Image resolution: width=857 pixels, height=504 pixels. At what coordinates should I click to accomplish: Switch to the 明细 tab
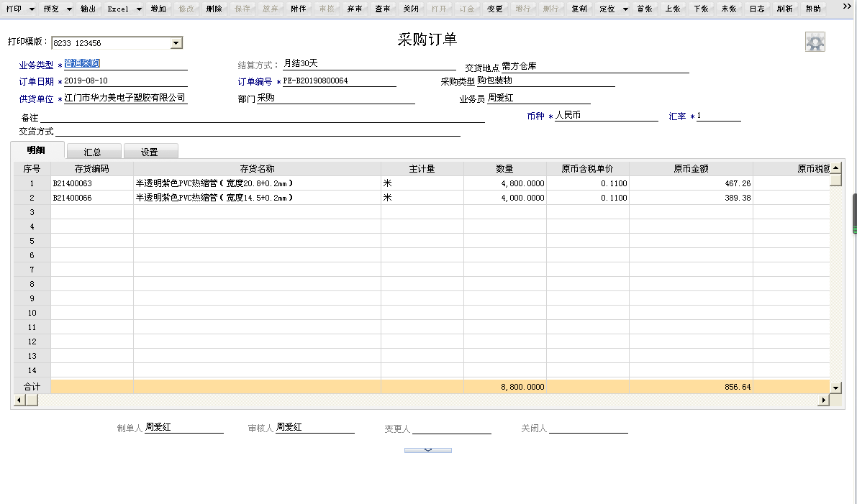pos(37,150)
